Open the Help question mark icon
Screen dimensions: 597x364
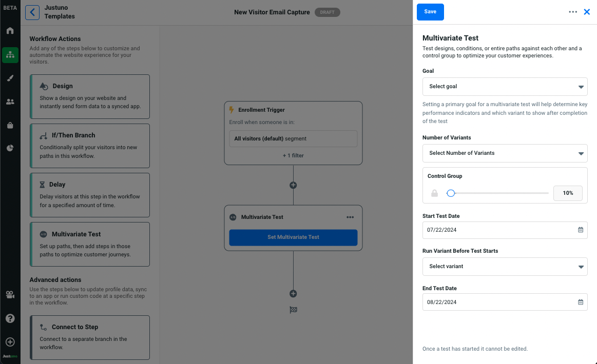click(x=10, y=318)
